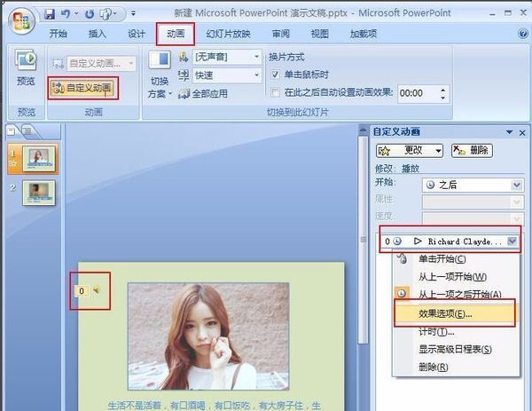Click the vertical scrollbar of the slide area
The height and width of the screenshot is (411, 532).
point(364,240)
